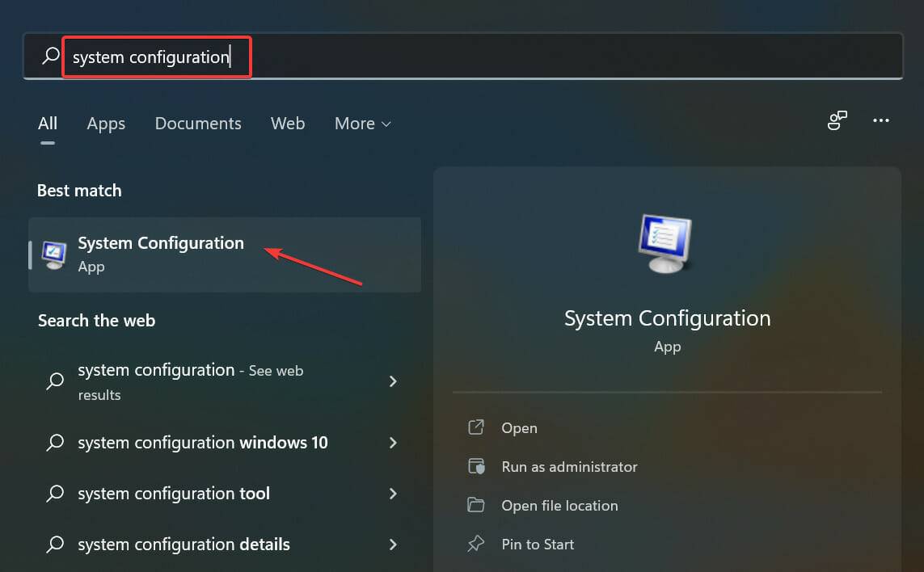Click the Pin to Start pin icon

(x=476, y=544)
